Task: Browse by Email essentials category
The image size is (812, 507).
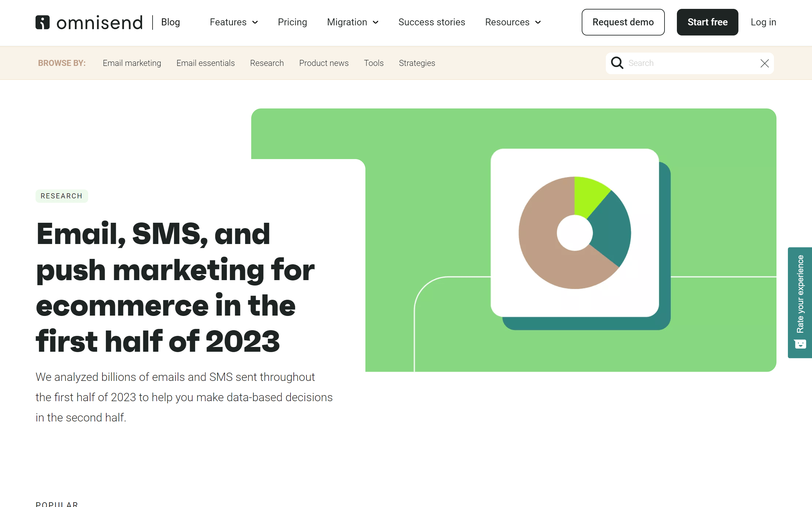Action: [x=205, y=63]
